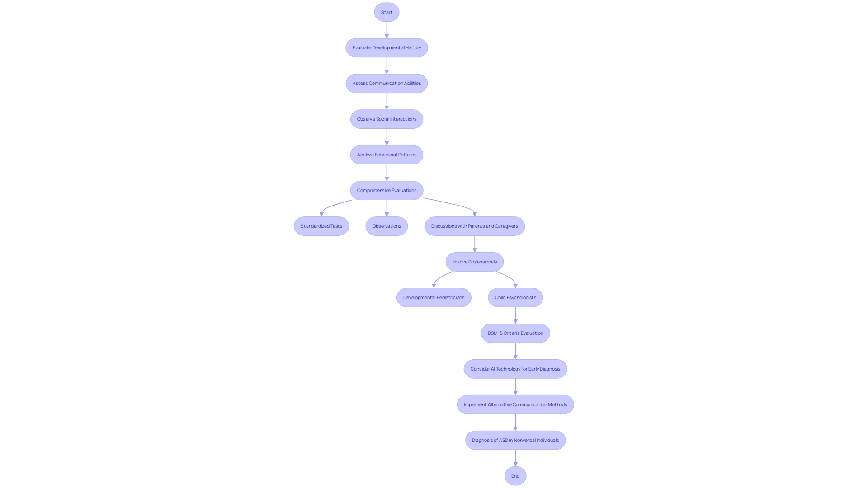Toggle visibility of Child Psychologists node
This screenshot has height=488, width=868.
pos(515,297)
